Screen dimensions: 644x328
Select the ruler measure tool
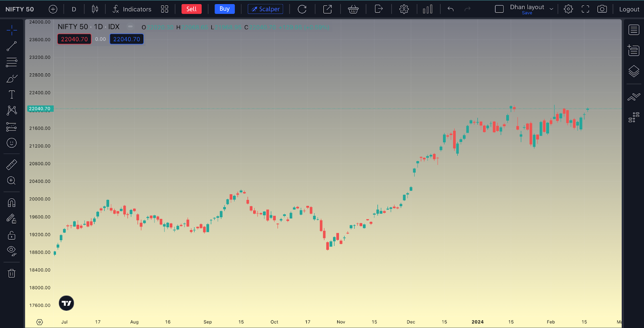12,164
